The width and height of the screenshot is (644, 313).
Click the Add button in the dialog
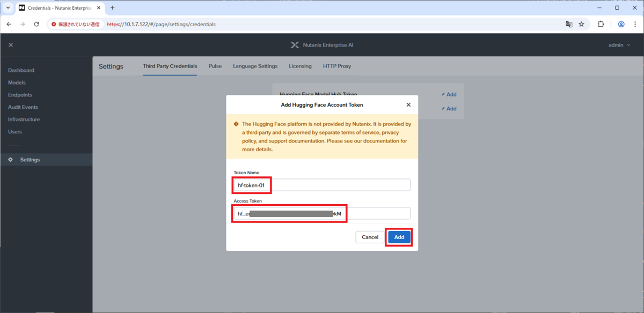[x=399, y=237]
